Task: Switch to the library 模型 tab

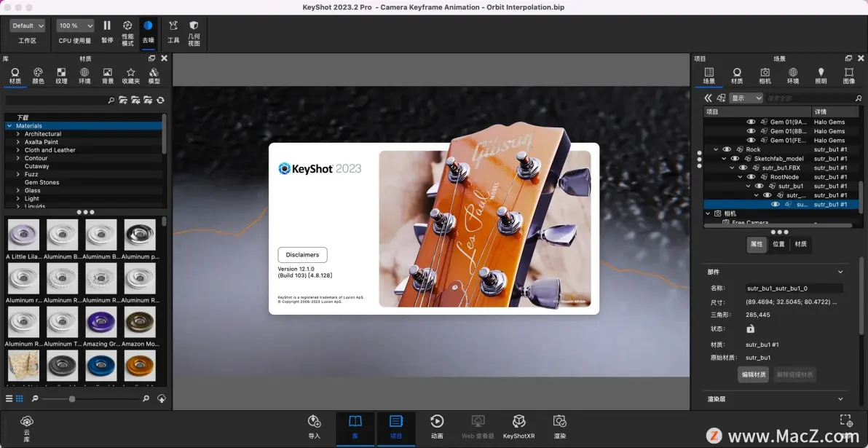Action: 154,76
